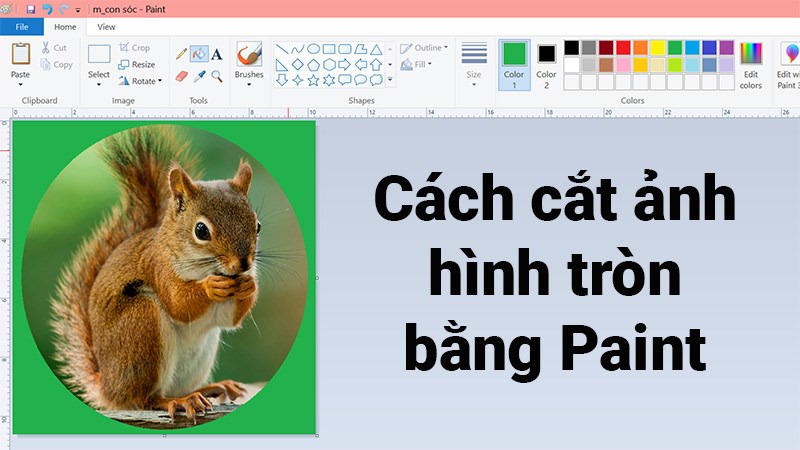Image resolution: width=800 pixels, height=450 pixels.
Task: Click the Redo arrow in title bar
Action: pyautogui.click(x=64, y=9)
